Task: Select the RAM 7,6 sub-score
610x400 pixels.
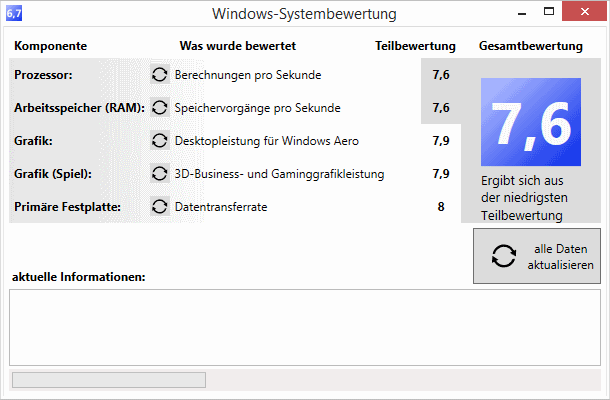Action: point(441,107)
